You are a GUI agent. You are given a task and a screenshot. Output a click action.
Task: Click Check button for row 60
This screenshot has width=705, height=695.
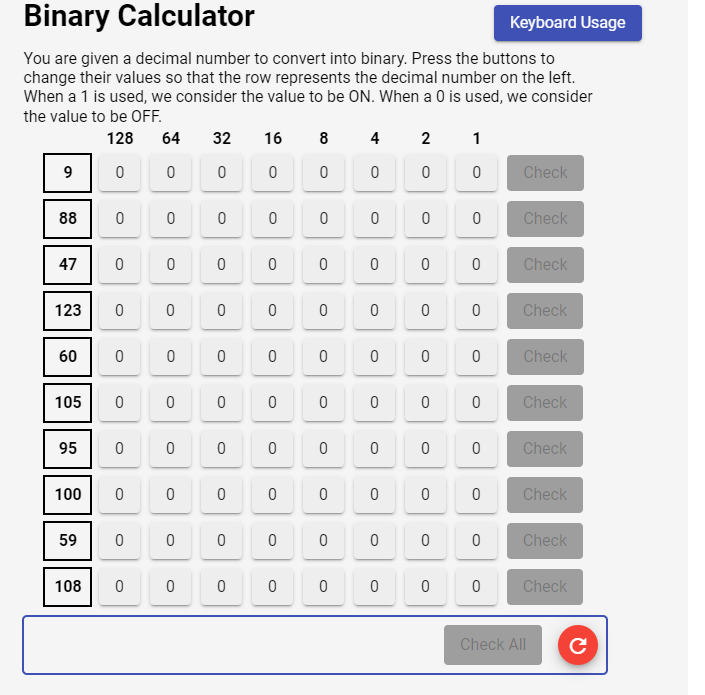tap(545, 356)
